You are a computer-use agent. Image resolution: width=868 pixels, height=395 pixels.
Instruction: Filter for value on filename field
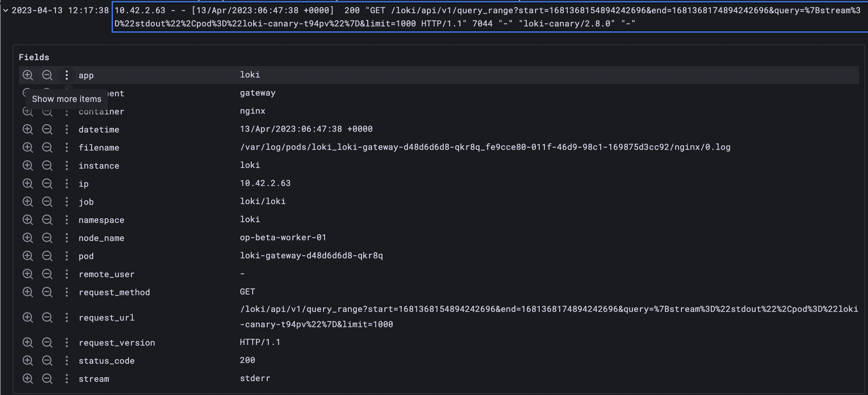27,147
